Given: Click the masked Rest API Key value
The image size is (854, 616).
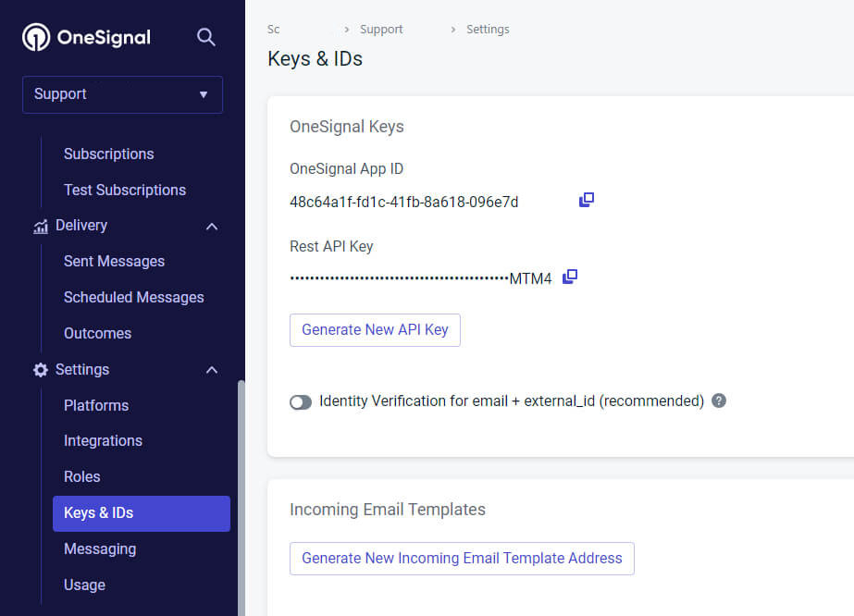Looking at the screenshot, I should click(x=420, y=278).
